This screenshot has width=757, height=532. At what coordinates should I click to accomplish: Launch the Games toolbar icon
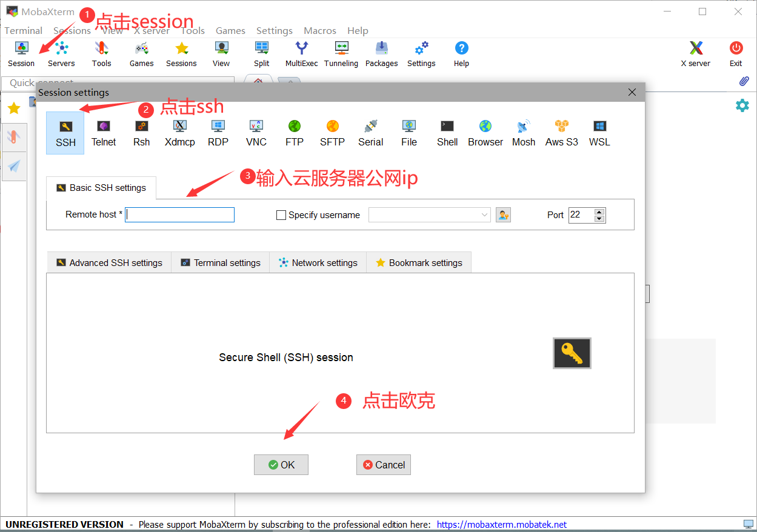tap(141, 54)
